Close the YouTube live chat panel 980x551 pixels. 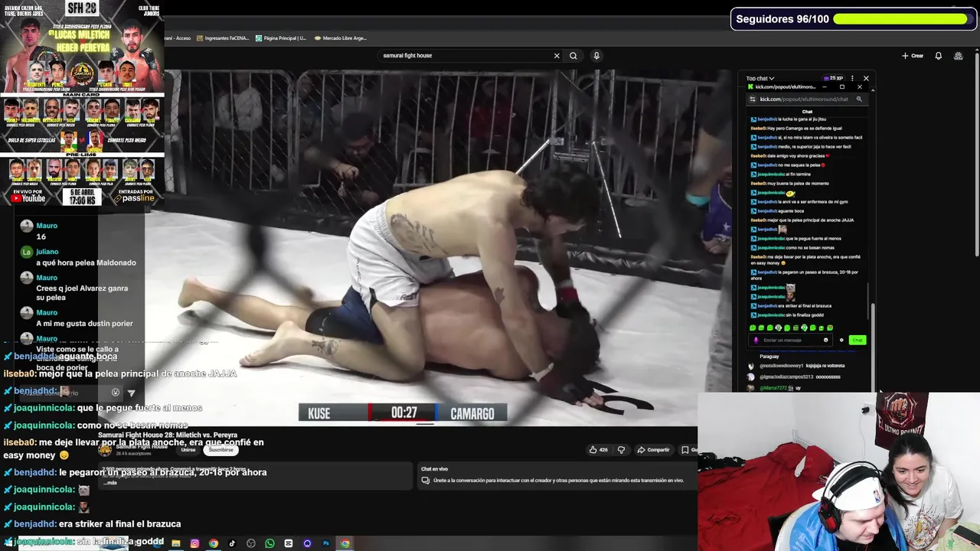pyautogui.click(x=866, y=78)
